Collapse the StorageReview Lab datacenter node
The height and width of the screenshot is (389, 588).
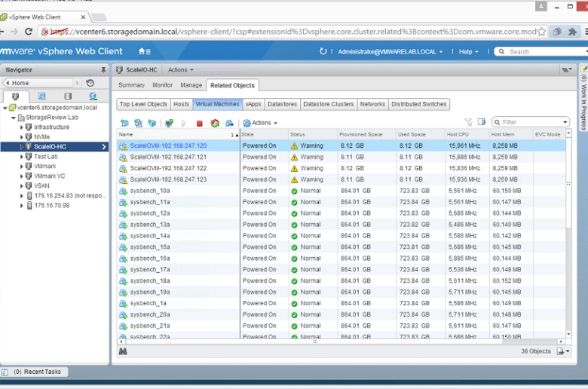14,118
